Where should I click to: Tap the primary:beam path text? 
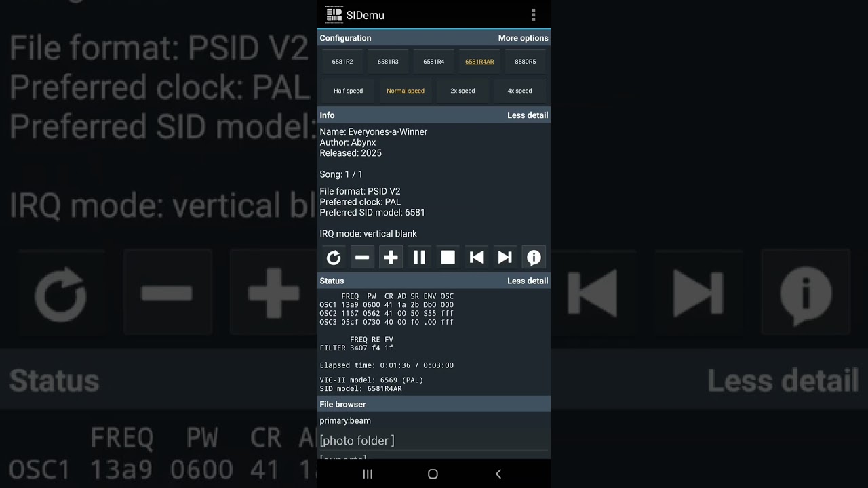[345, 421]
